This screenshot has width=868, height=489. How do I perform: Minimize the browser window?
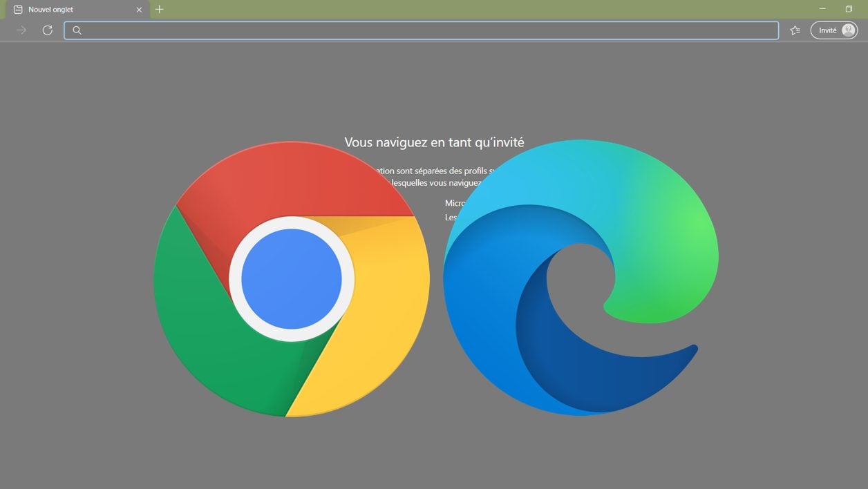point(822,9)
